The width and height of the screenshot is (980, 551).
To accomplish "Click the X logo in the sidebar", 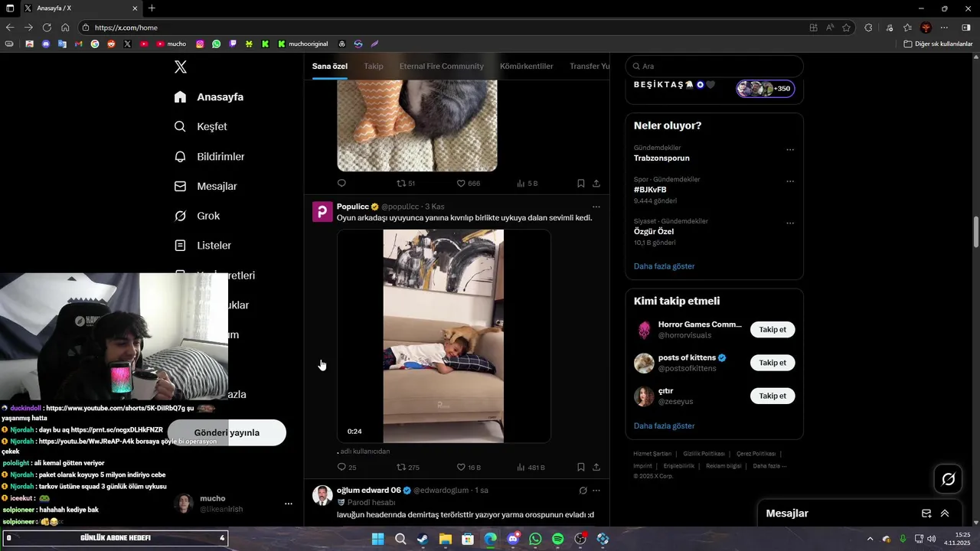I will pos(181,67).
